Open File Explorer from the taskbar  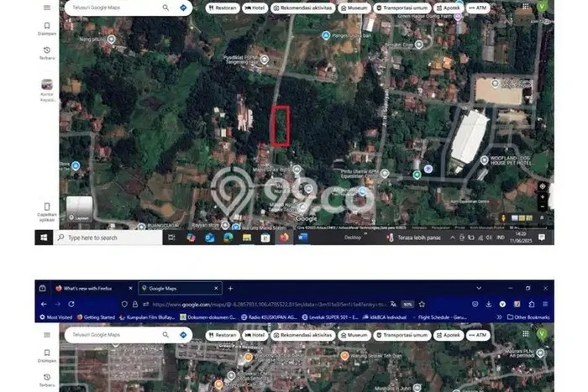[247, 238]
